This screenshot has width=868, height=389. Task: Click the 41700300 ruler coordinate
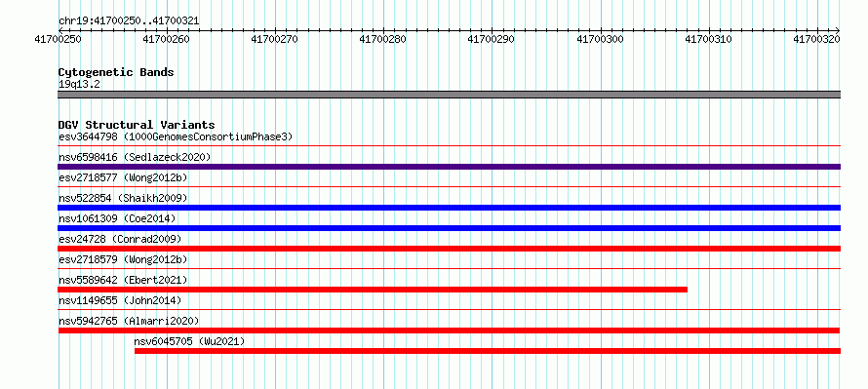tap(600, 39)
